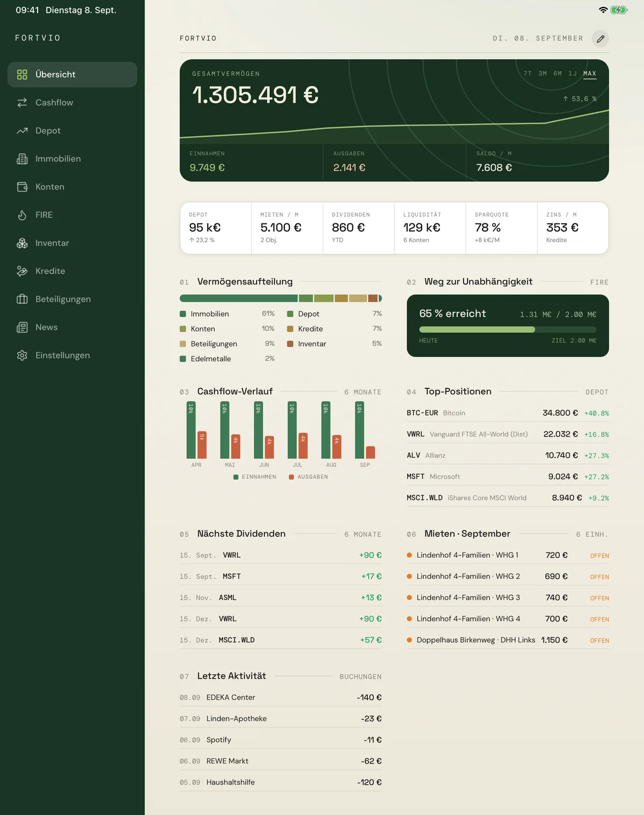Select the 1J time range

click(573, 74)
